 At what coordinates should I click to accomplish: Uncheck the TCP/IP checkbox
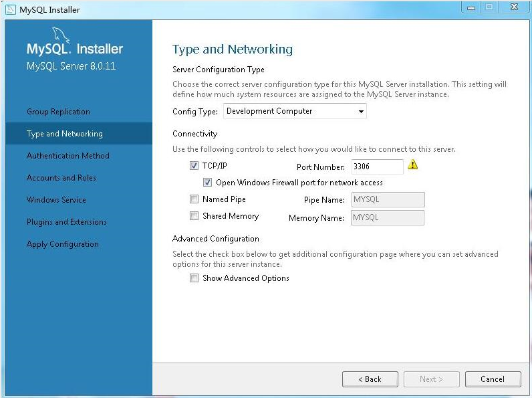pyautogui.click(x=194, y=166)
